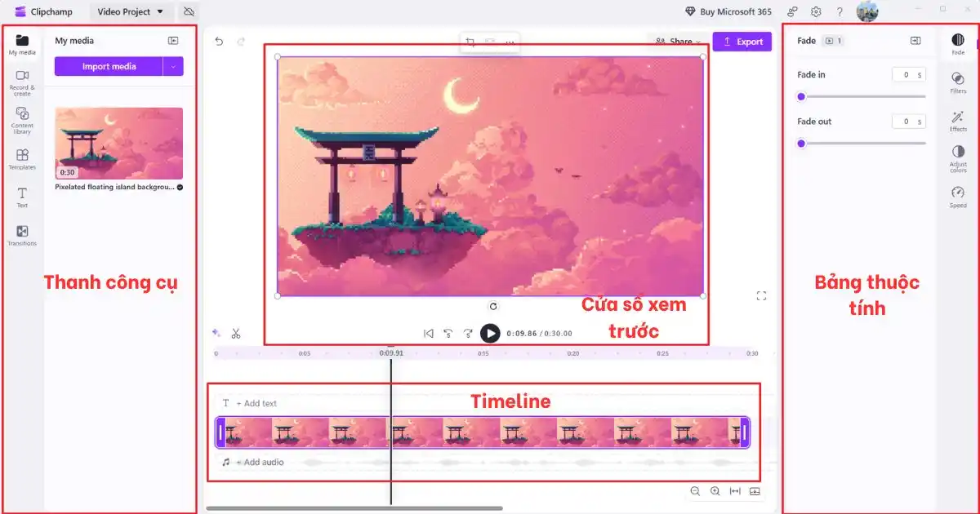Click the left trim handle of the clip
Image resolution: width=980 pixels, height=514 pixels.
220,432
